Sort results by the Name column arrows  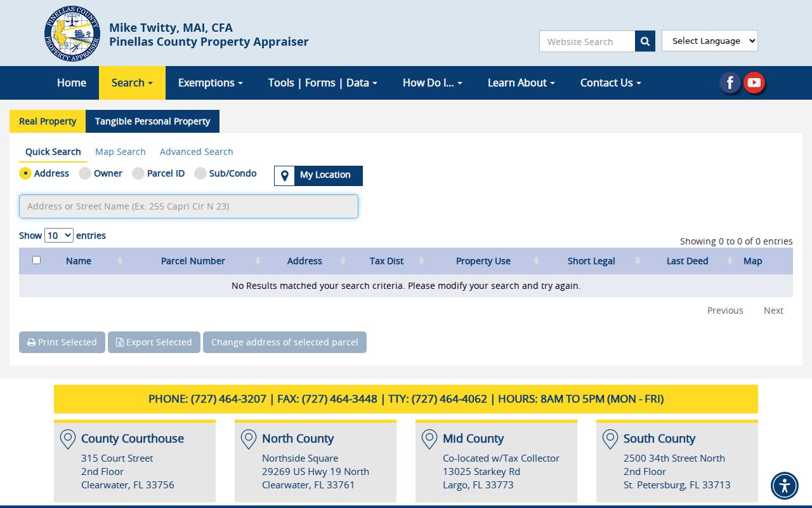(120, 261)
